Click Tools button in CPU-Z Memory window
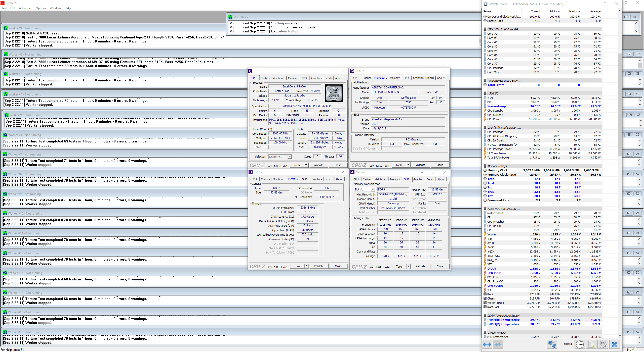The image size is (644, 352). point(297,266)
